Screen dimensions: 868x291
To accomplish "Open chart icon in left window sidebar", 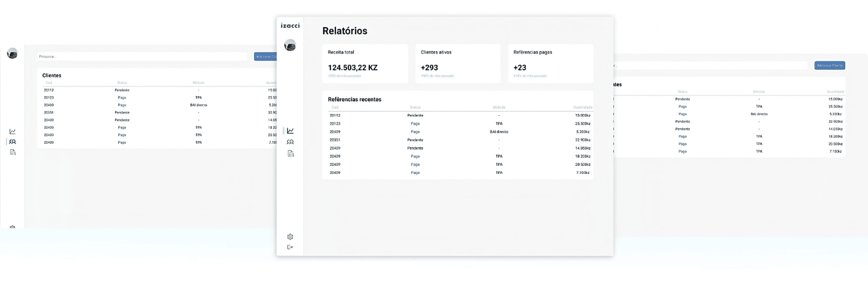I will (12, 131).
